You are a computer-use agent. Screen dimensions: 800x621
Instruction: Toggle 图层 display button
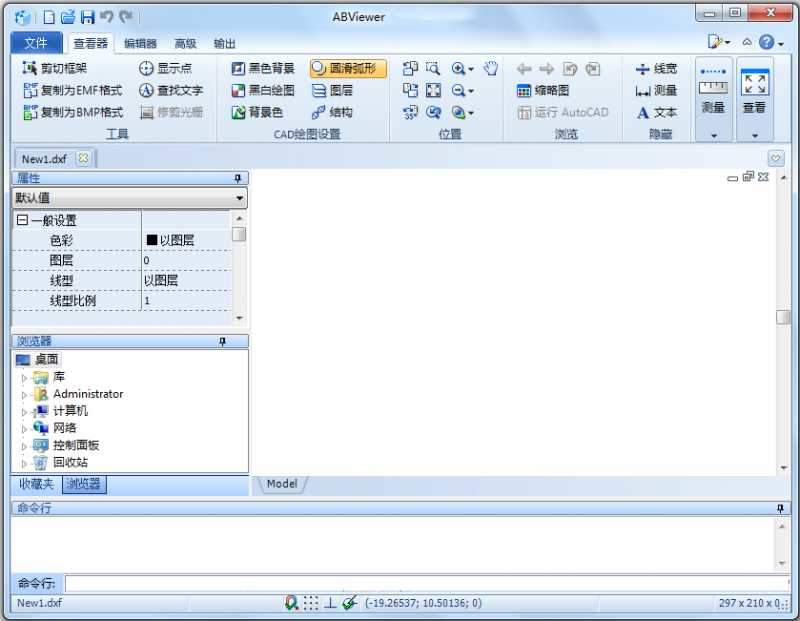tap(336, 90)
